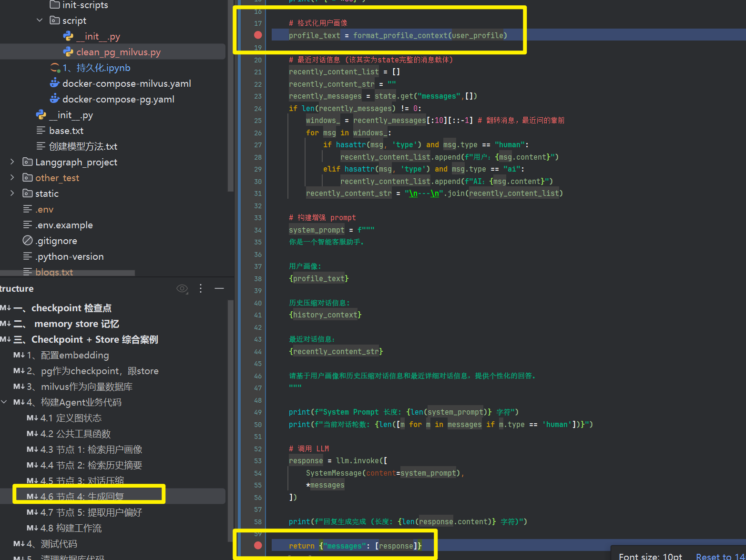Expand the Langgraph_project folder
Viewport: 746px width, 560px height.
pyautogui.click(x=12, y=162)
